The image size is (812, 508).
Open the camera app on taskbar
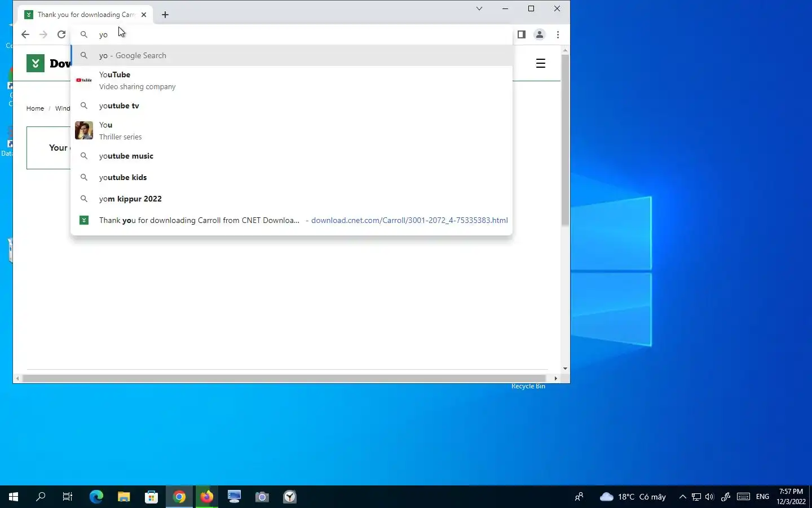pyautogui.click(x=262, y=497)
